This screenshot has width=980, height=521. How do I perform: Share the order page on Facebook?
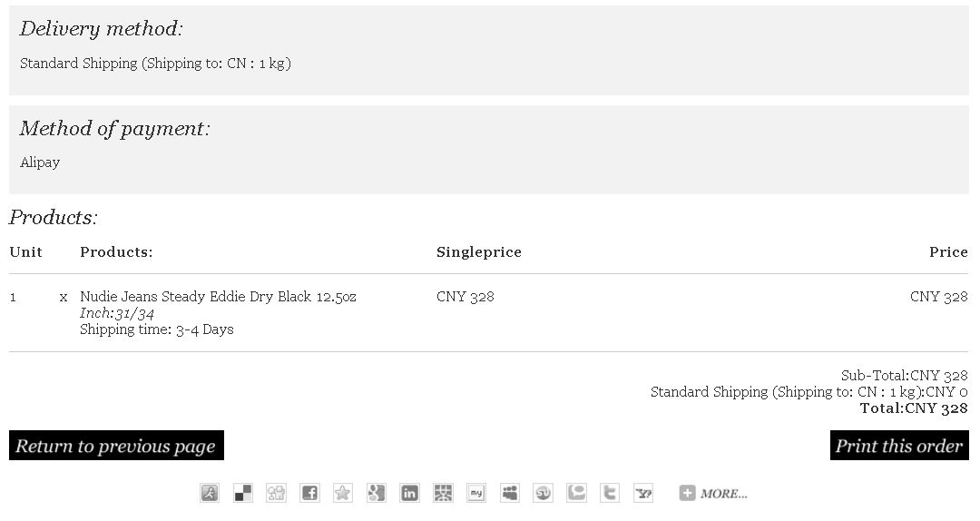(x=309, y=493)
